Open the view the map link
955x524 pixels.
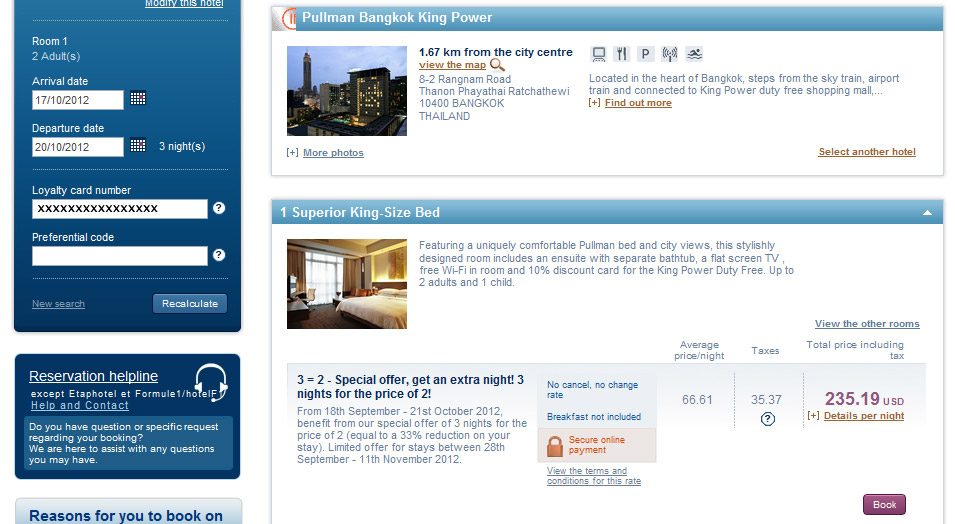coord(452,65)
